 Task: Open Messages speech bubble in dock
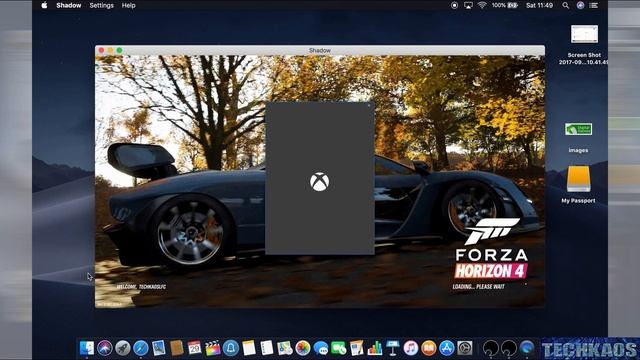321,348
